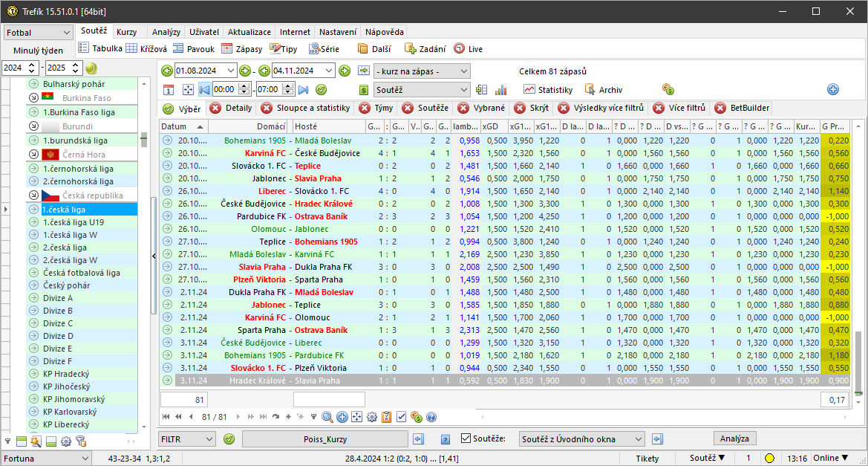Click the Analýza button
The height and width of the screenshot is (466, 868).
734,439
